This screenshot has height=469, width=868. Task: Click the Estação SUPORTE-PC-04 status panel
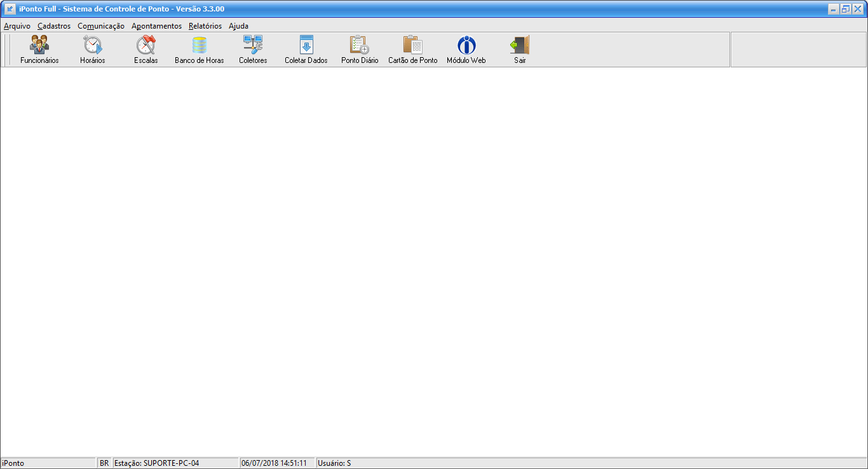pos(175,463)
